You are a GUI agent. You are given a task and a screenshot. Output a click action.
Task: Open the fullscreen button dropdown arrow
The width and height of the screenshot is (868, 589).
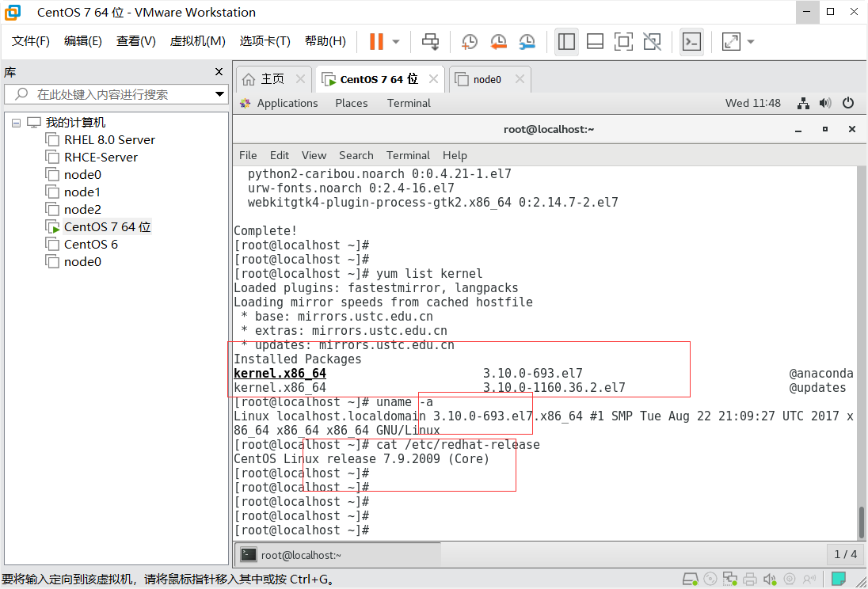[x=750, y=41]
